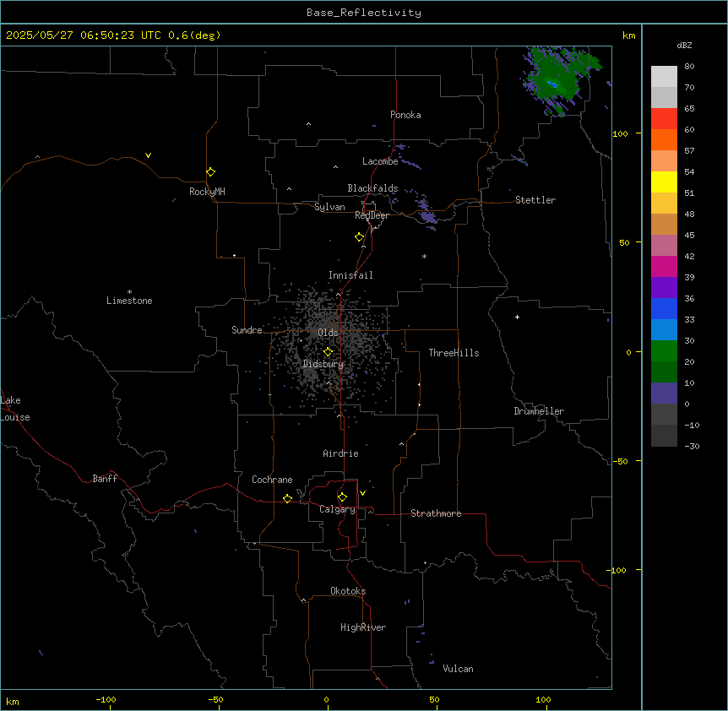Click the km unit label at top right
Screen dimensions: 728x711
(x=628, y=35)
